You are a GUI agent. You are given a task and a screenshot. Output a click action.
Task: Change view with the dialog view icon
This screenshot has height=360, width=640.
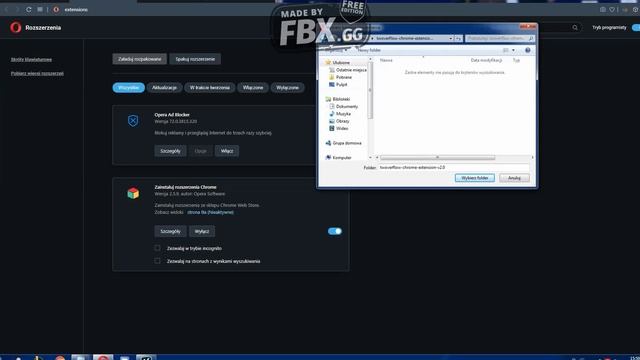tap(506, 50)
